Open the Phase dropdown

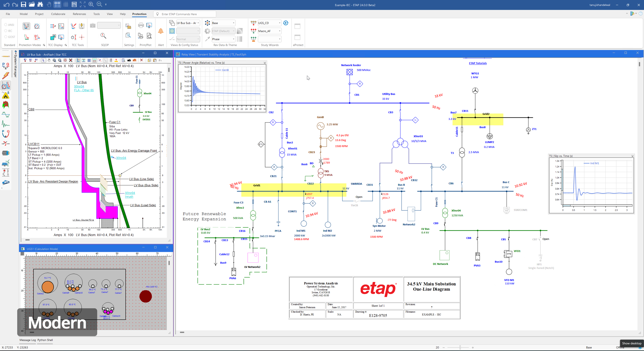(x=233, y=39)
